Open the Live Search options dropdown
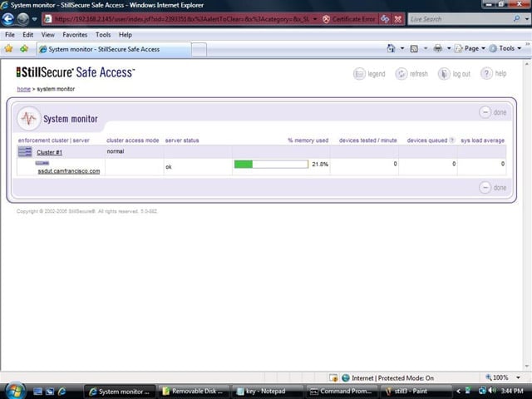This screenshot has height=399, width=532. (526, 19)
